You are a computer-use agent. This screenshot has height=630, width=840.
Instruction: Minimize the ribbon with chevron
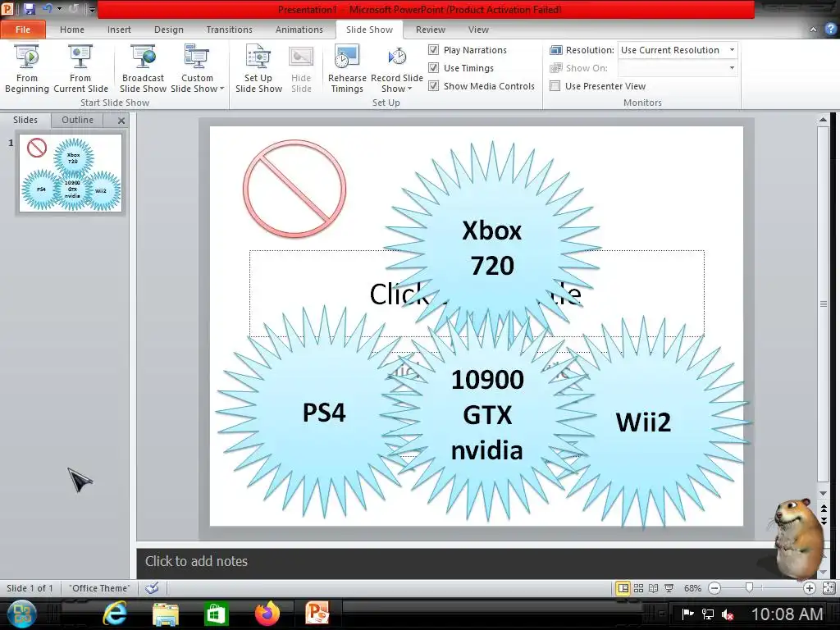(x=813, y=30)
